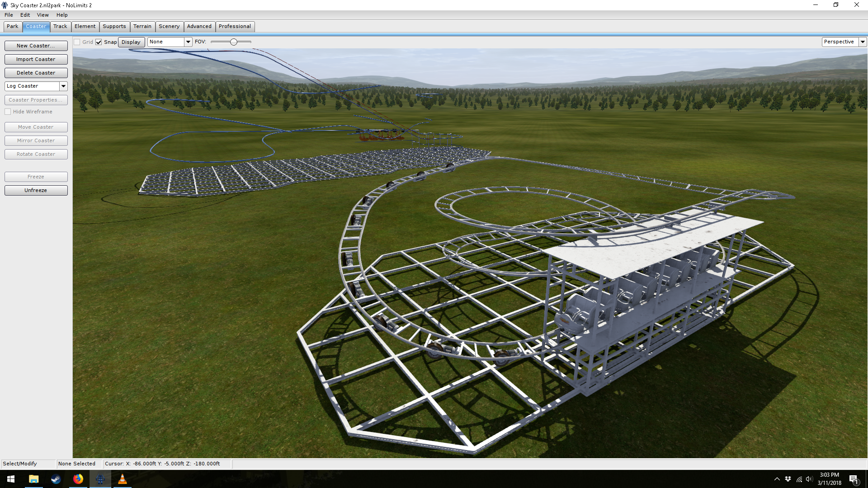Image resolution: width=868 pixels, height=488 pixels.
Task: Toggle the Snap checkbox off
Action: 99,42
